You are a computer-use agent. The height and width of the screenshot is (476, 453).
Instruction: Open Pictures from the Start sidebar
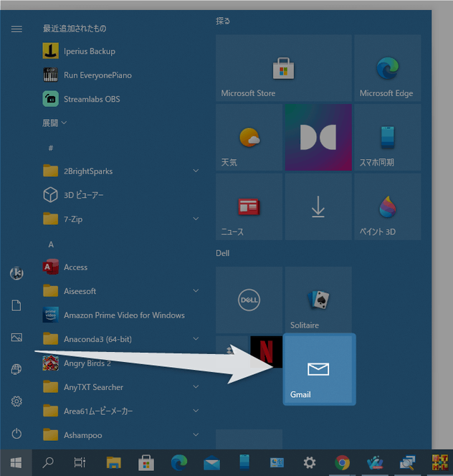[16, 337]
